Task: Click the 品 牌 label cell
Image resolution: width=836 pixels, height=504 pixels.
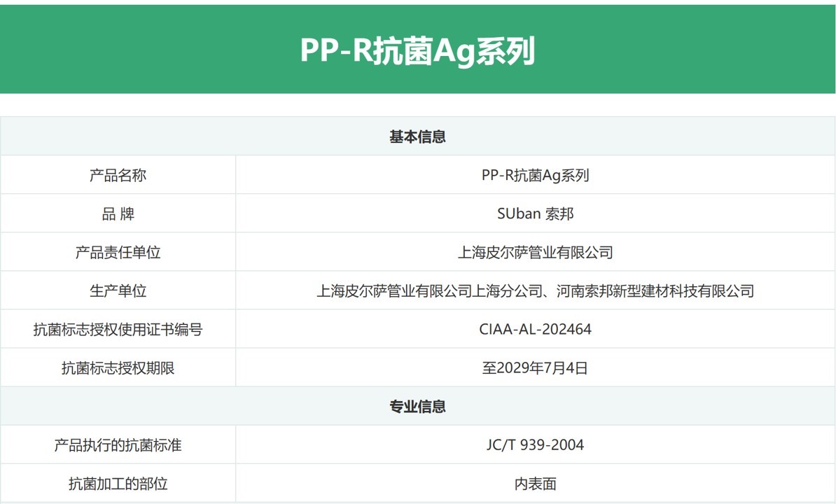Action: point(118,213)
